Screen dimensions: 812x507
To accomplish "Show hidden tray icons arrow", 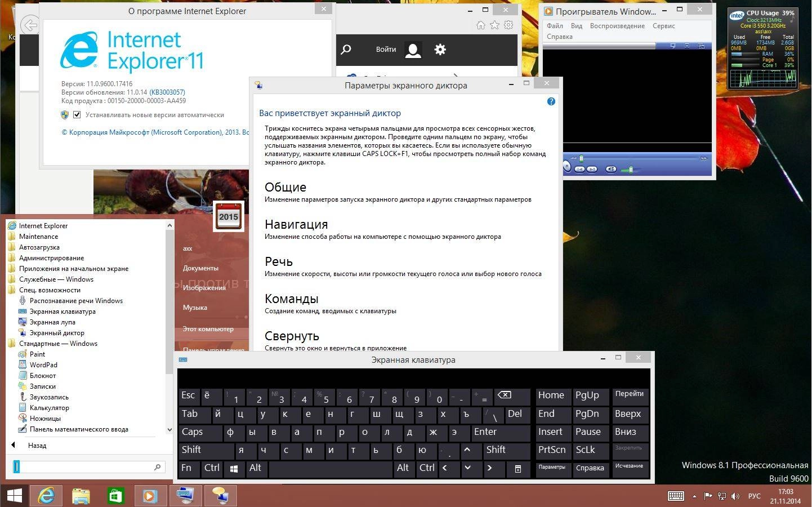I will 694,496.
